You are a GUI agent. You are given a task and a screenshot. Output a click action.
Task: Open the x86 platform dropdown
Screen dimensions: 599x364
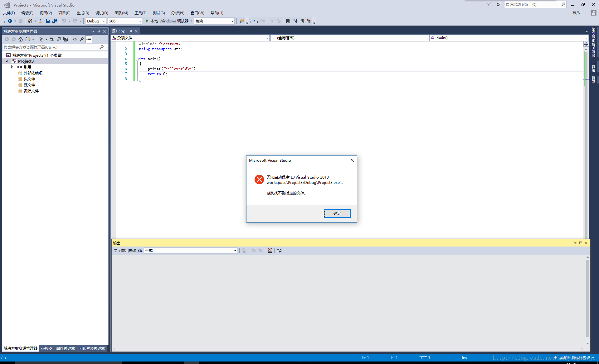pyautogui.click(x=125, y=21)
